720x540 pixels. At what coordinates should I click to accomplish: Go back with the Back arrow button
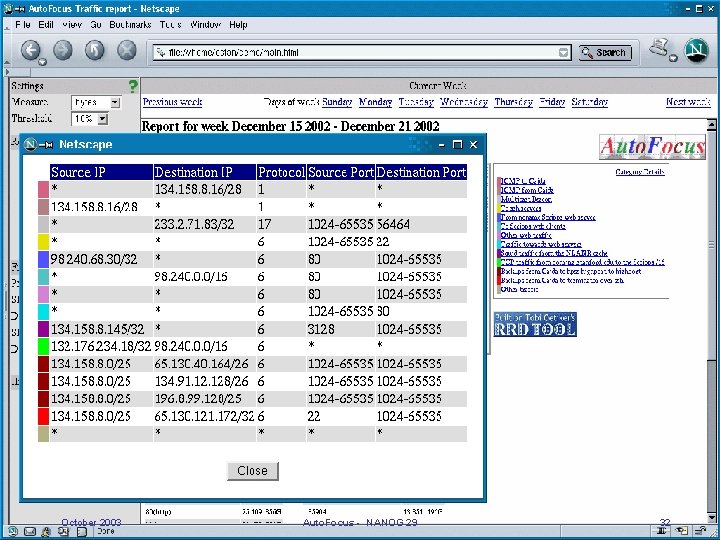30,50
